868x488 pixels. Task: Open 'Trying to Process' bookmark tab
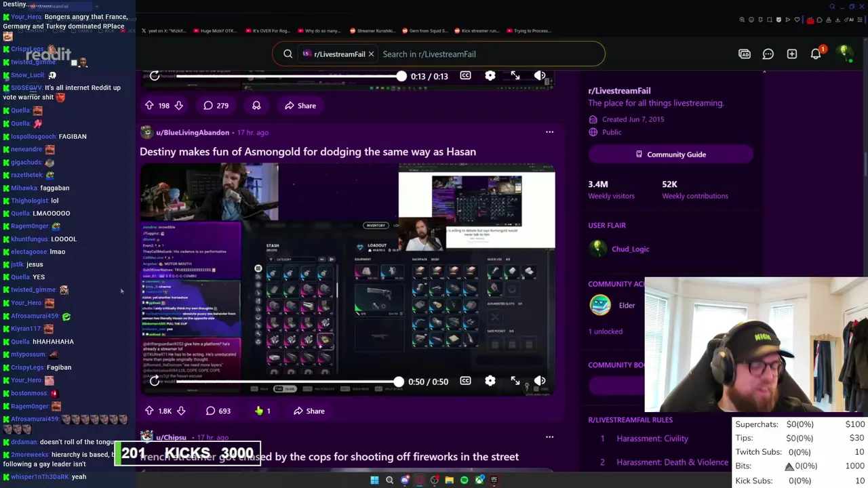click(x=528, y=30)
